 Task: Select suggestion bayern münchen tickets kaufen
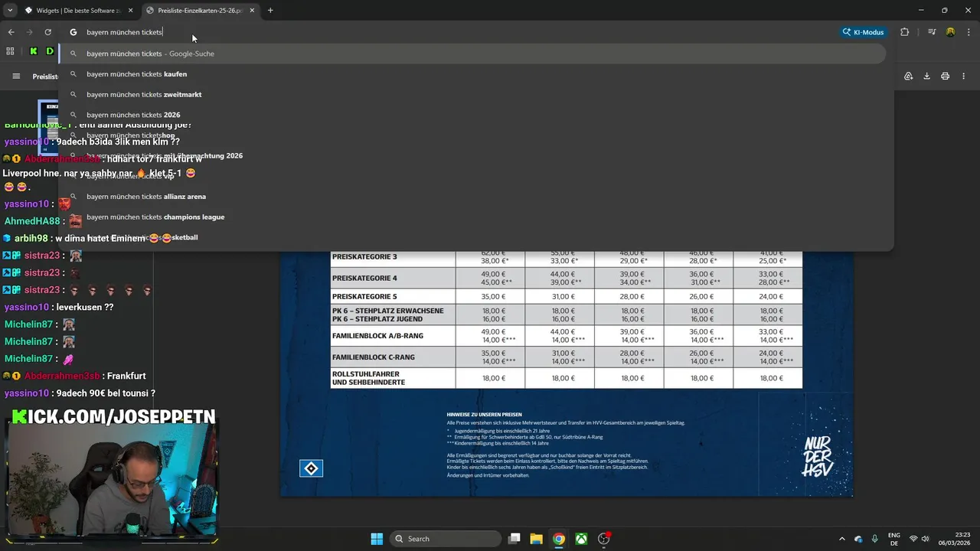pyautogui.click(x=472, y=74)
